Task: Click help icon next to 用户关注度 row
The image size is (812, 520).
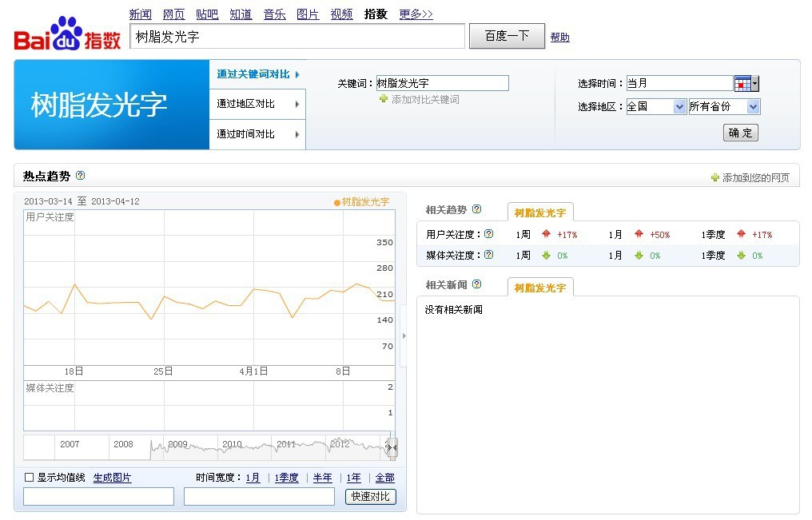Action: point(488,234)
